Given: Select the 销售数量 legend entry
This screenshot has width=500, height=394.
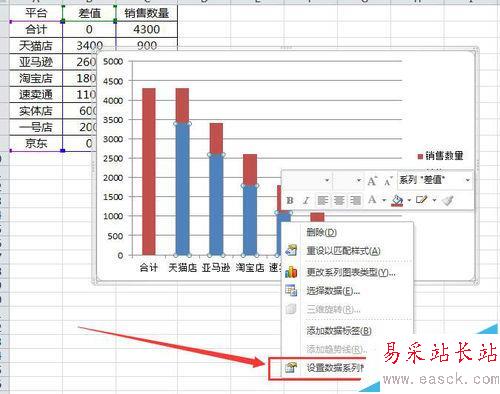Looking at the screenshot, I should click(x=441, y=156).
